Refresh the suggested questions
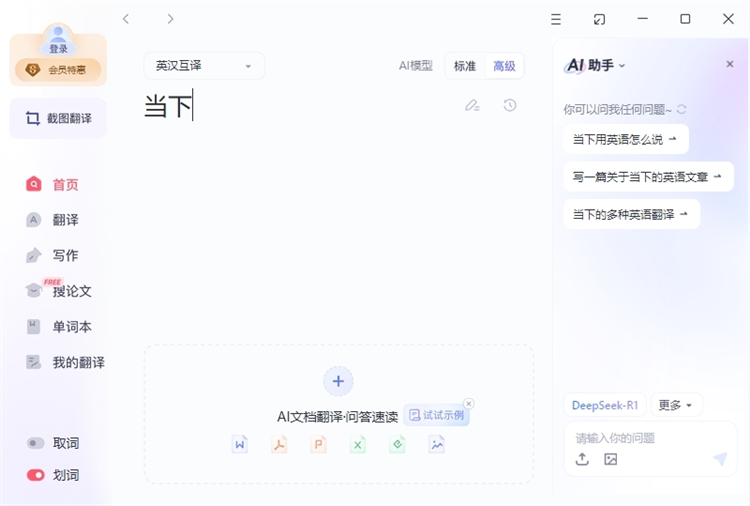 tap(681, 110)
